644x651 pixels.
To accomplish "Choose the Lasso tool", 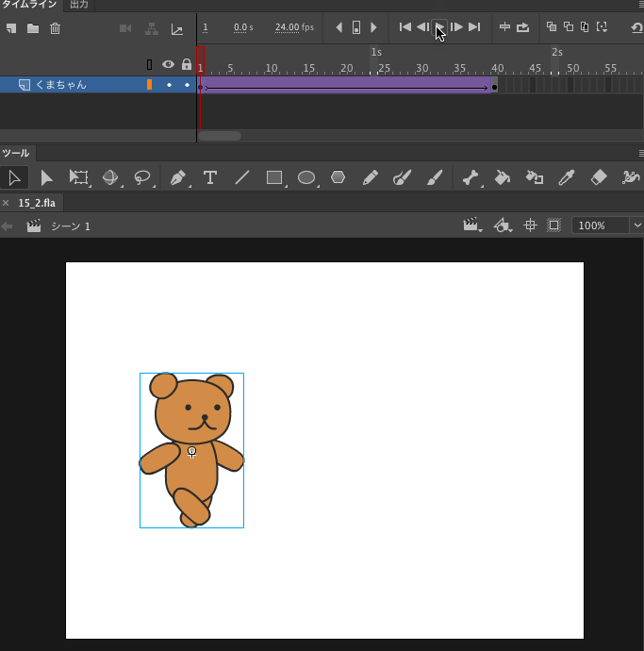I will 142,177.
